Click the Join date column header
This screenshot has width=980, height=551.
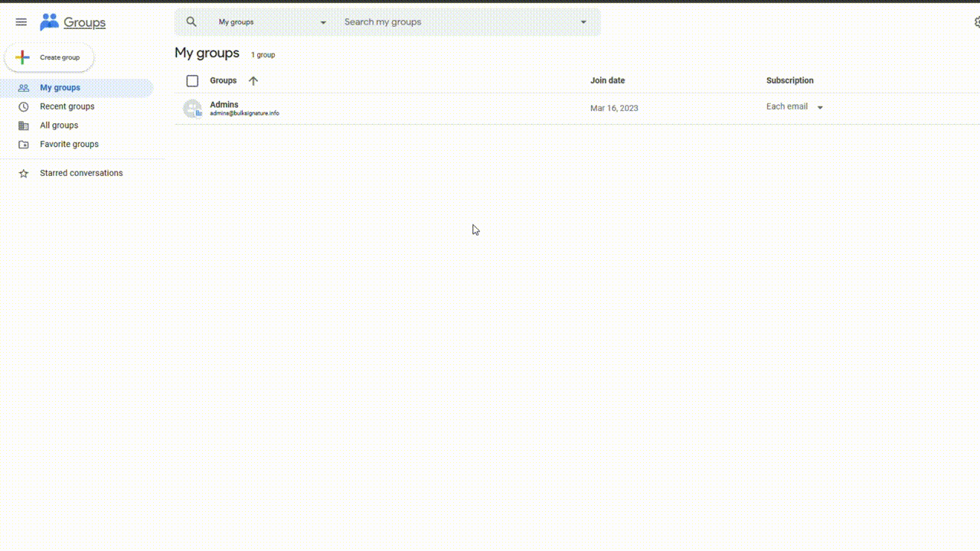(607, 80)
